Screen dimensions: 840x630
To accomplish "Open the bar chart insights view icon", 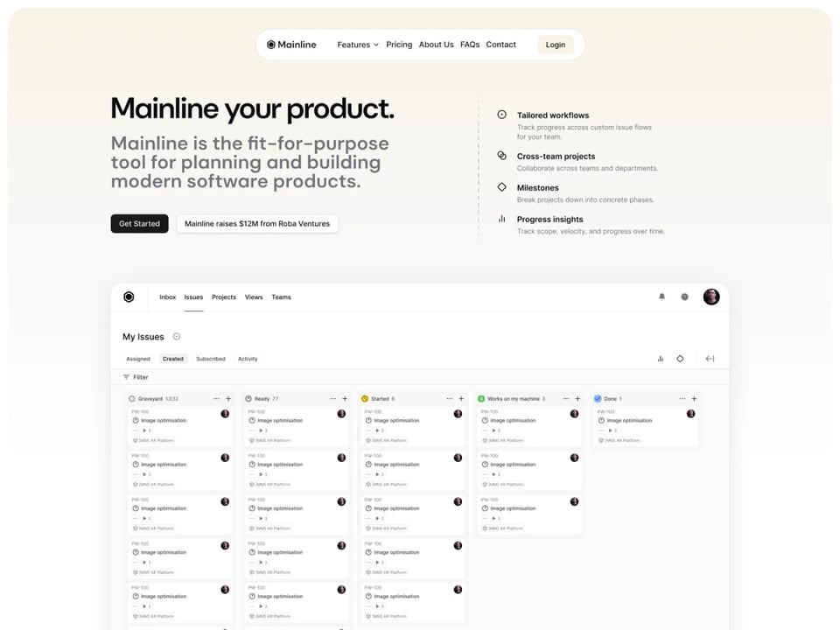I will pos(660,359).
